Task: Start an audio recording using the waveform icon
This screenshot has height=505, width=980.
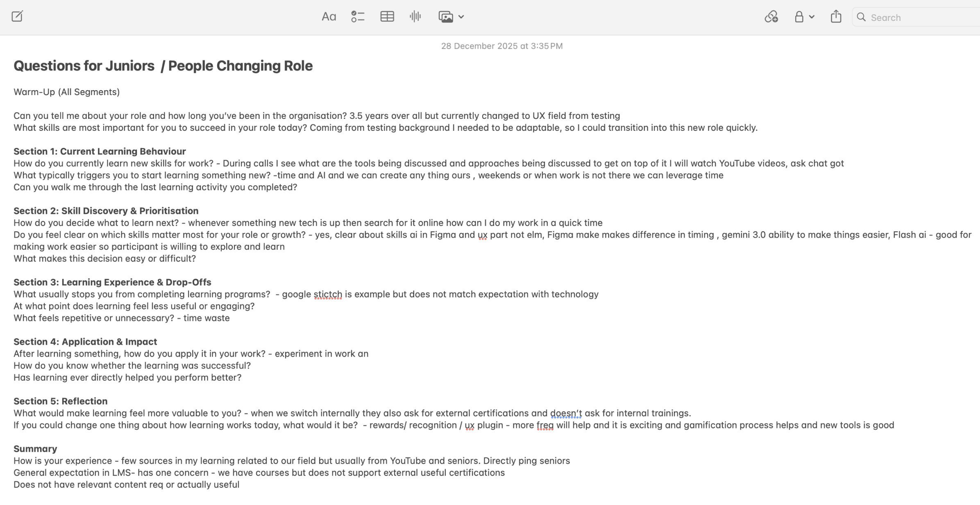Action: click(415, 17)
